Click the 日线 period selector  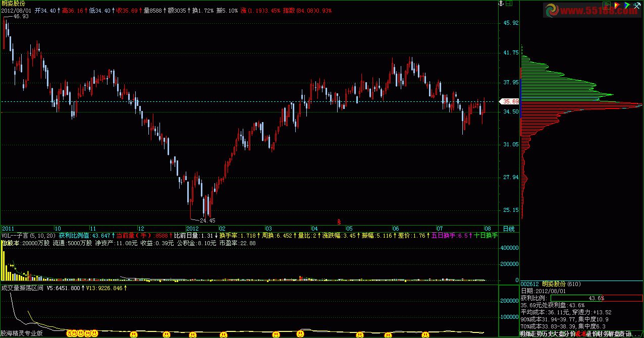point(509,229)
